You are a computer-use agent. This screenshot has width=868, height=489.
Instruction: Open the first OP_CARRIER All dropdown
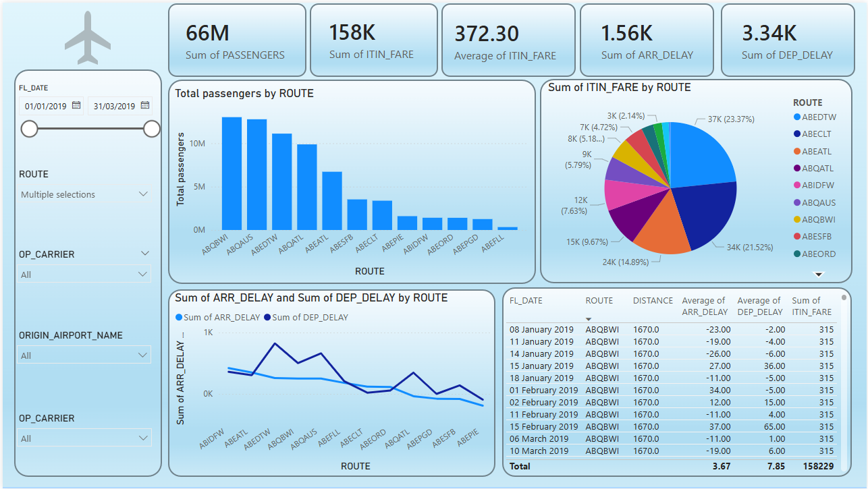click(x=84, y=275)
